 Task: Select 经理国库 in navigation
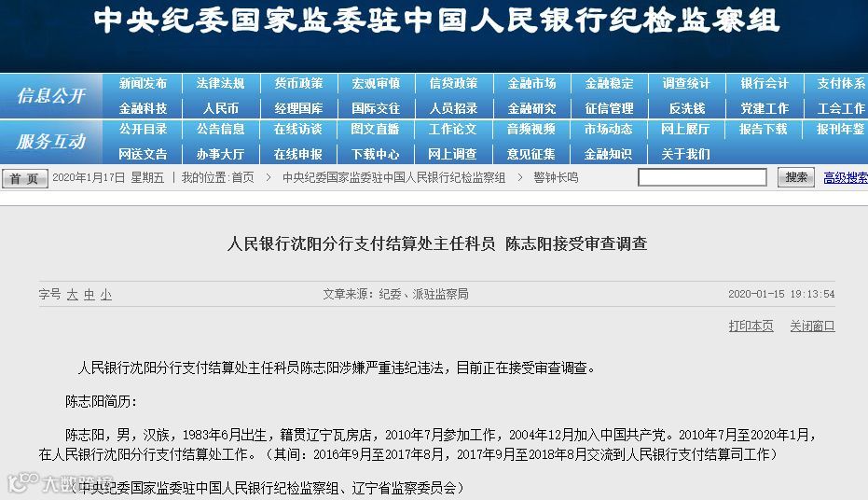coord(298,108)
